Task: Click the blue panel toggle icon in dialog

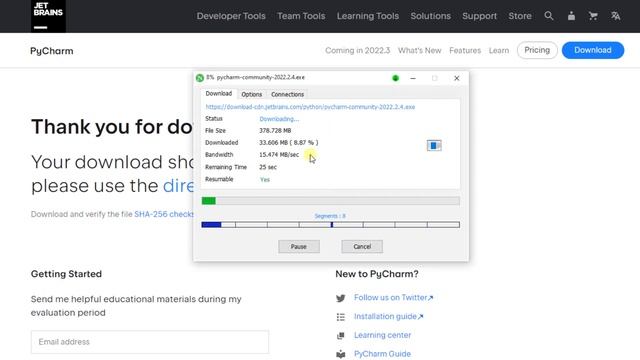Action: [434, 145]
